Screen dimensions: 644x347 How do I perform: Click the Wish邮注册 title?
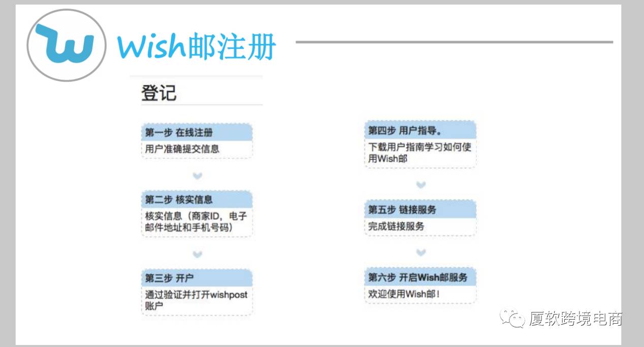[197, 46]
